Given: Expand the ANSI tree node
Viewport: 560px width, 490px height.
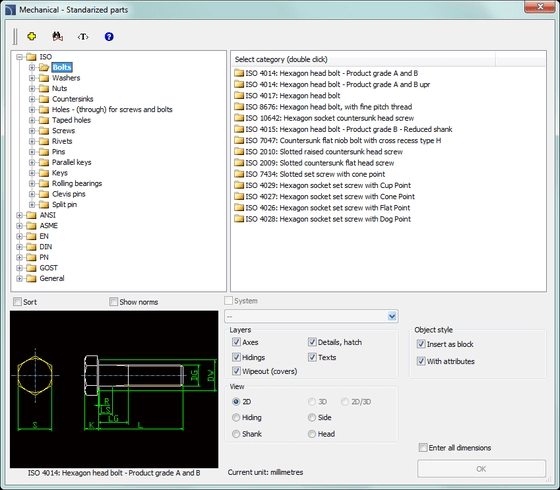Looking at the screenshot, I should tap(19, 215).
